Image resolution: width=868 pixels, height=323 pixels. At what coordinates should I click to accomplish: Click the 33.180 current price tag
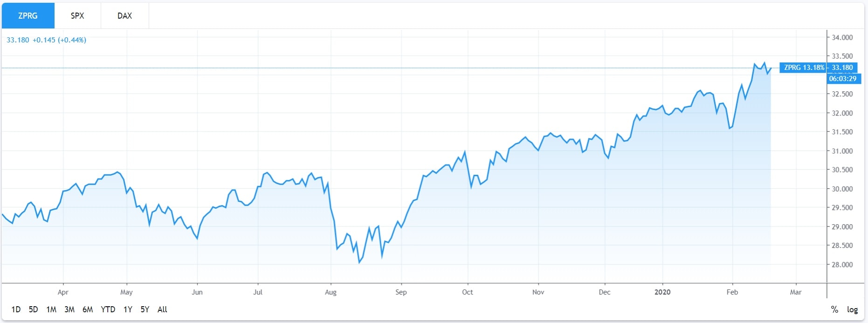[842, 68]
